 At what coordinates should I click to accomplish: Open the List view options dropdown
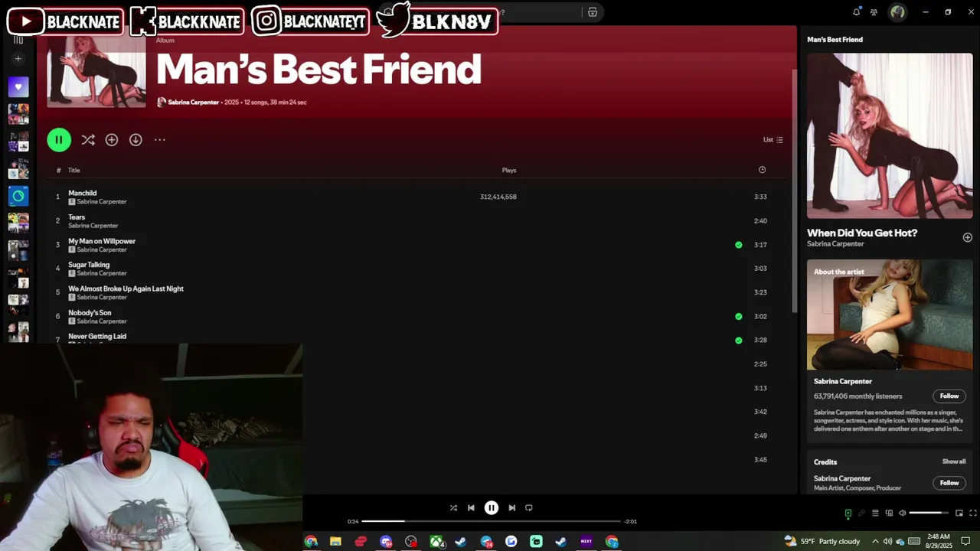point(773,139)
